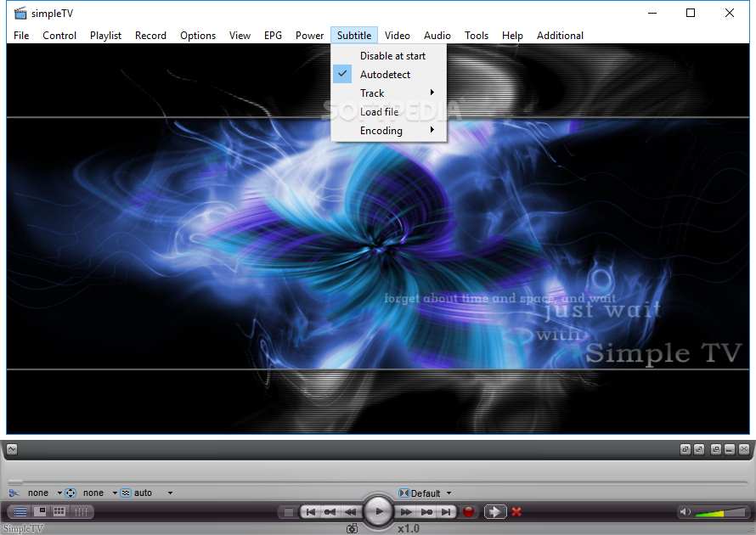Click the play button
The width and height of the screenshot is (756, 535).
tap(379, 511)
